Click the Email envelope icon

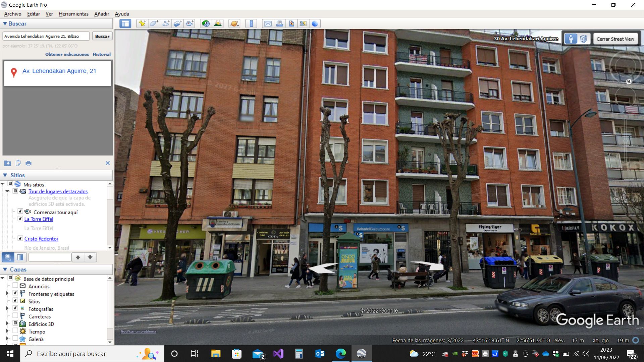(x=268, y=23)
